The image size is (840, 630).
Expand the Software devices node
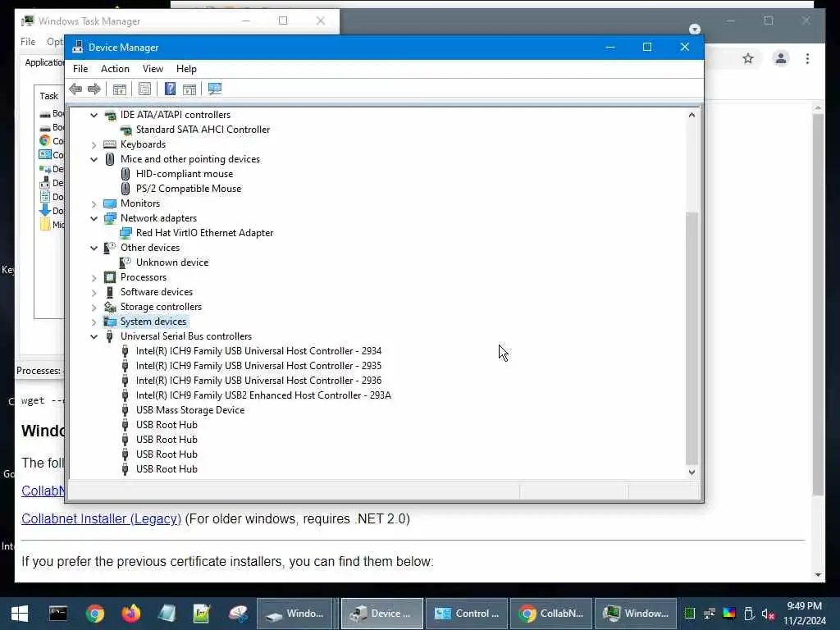(94, 292)
